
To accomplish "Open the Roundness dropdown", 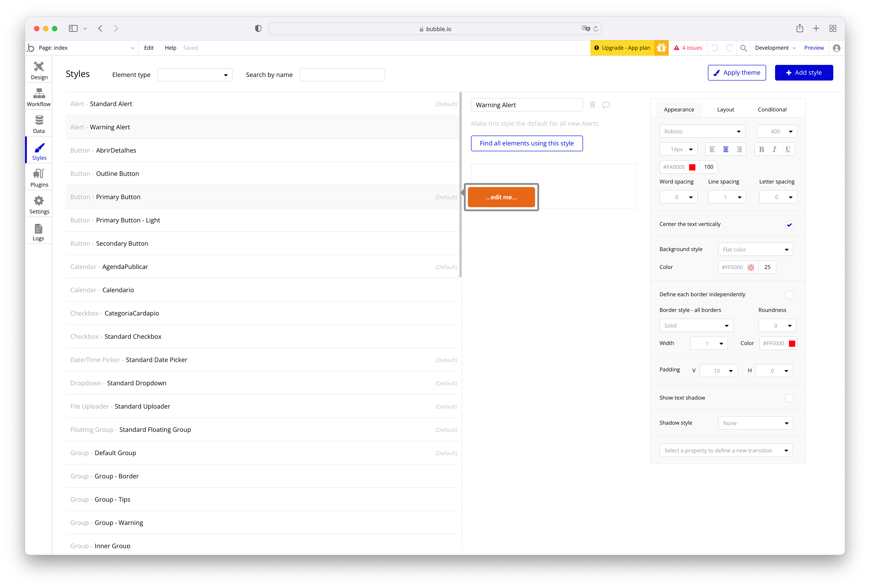I will coord(777,325).
